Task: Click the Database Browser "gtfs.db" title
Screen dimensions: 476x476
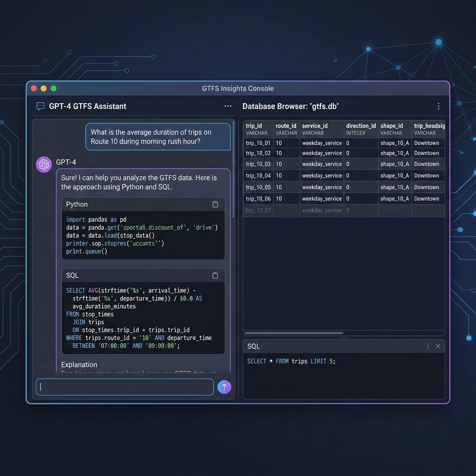Action: (291, 106)
